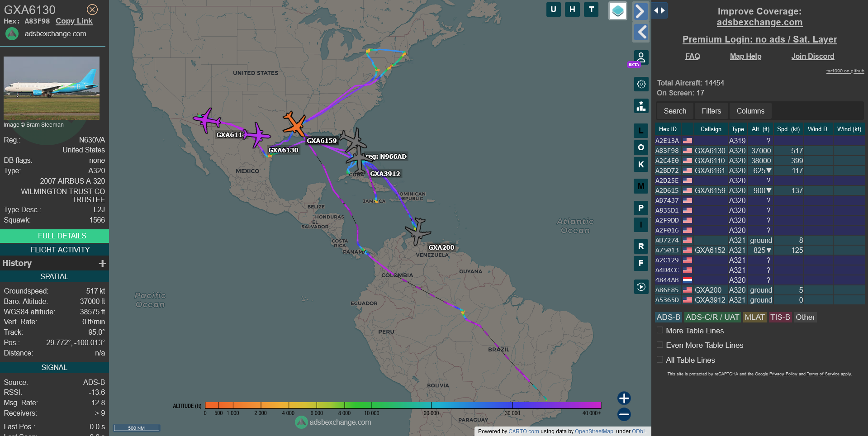Select table row A83F98 GXA6130

click(759, 151)
